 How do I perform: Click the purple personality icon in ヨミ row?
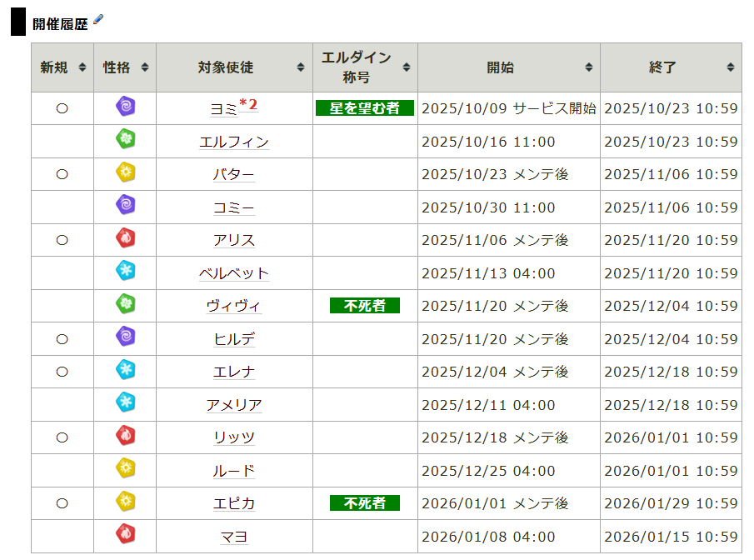pyautogui.click(x=125, y=107)
